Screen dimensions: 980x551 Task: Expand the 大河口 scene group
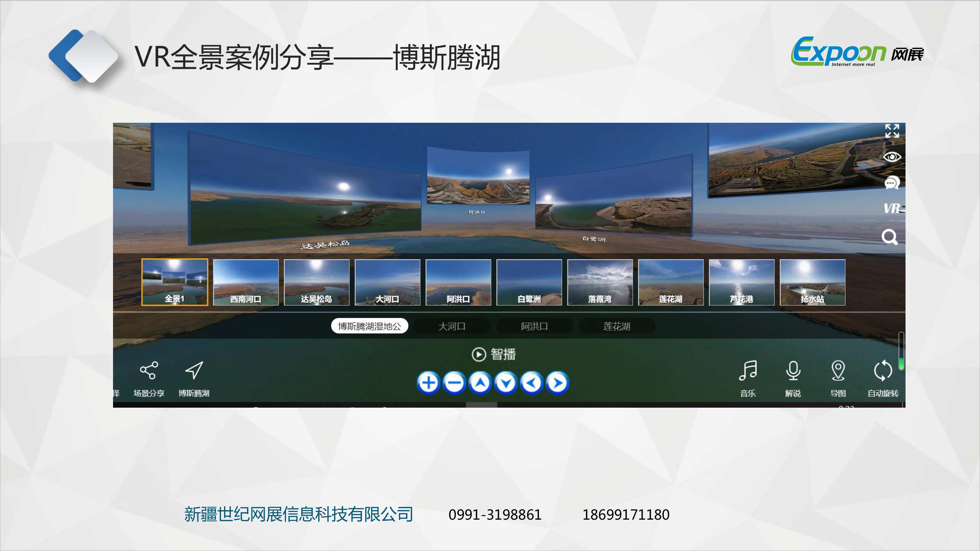pyautogui.click(x=452, y=326)
